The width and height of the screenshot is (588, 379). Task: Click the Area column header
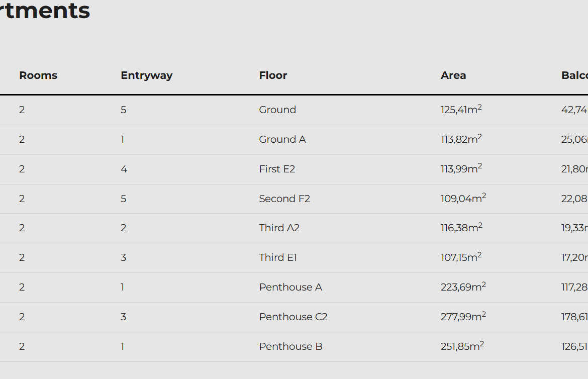click(453, 75)
